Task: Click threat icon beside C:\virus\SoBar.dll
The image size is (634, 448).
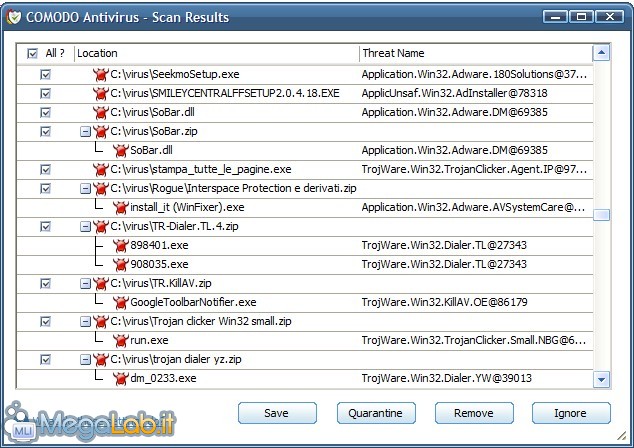Action: coord(101,112)
